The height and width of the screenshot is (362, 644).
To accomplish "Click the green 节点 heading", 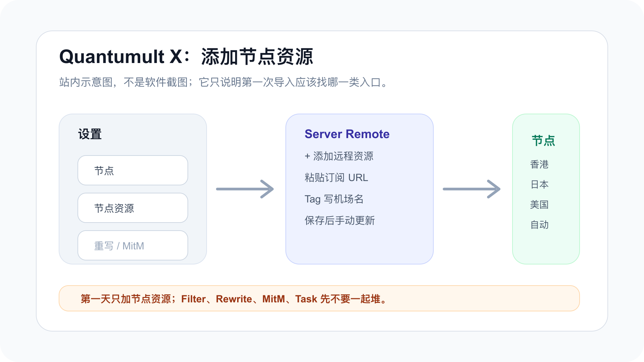I will (543, 140).
